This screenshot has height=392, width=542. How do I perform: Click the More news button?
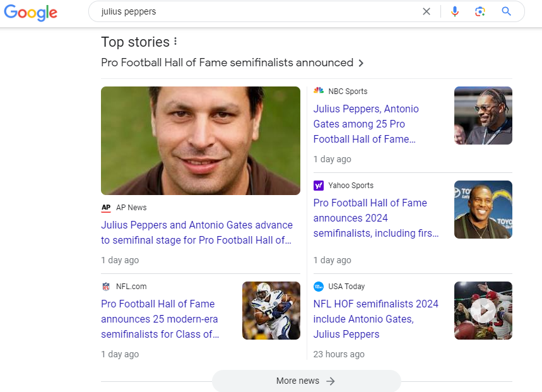pos(306,381)
